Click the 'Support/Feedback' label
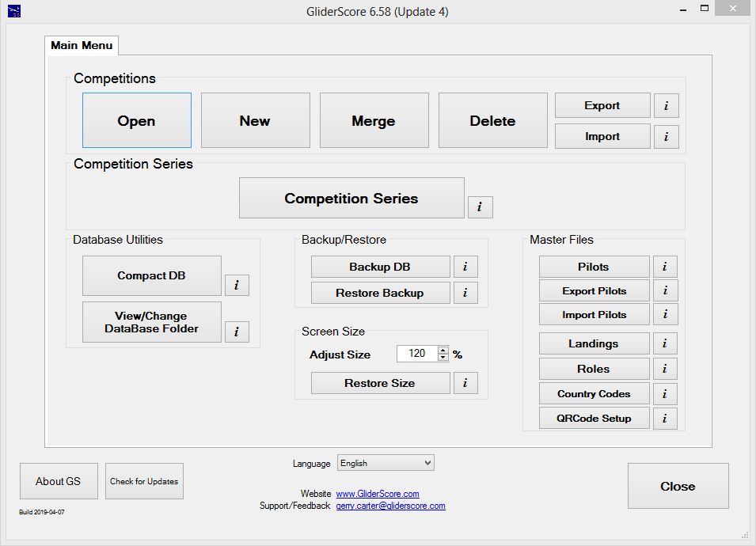756x546 pixels. coord(295,506)
